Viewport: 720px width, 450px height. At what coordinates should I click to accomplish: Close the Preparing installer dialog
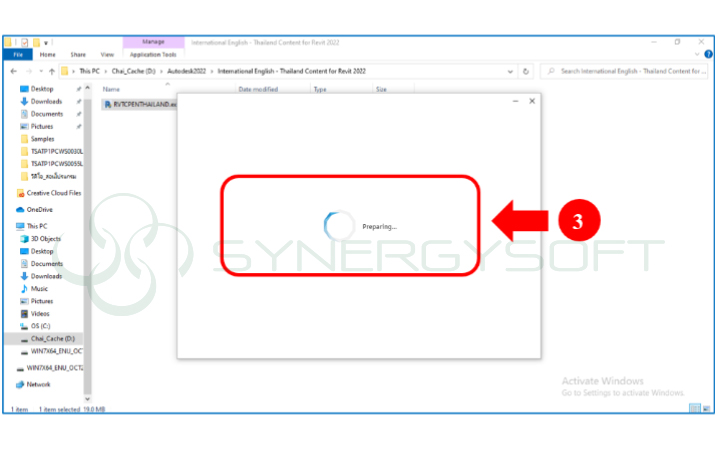pos(531,100)
